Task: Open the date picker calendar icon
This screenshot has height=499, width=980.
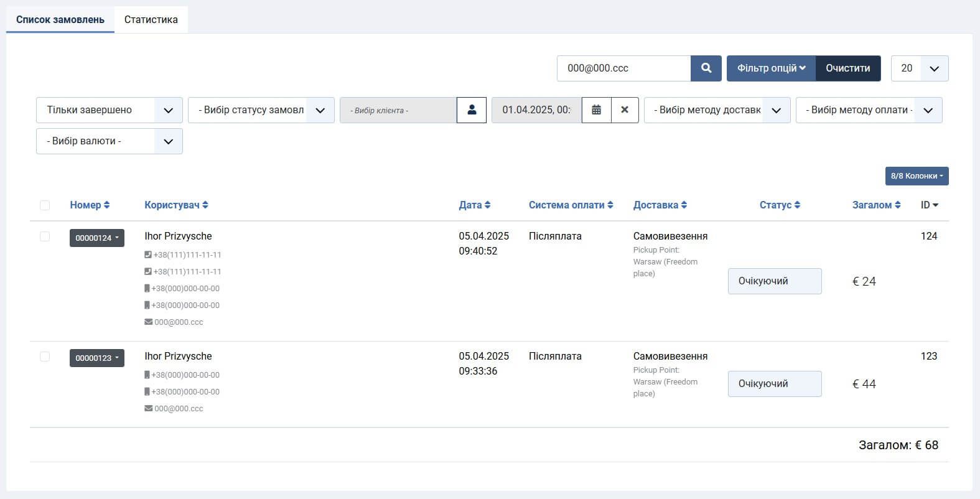Action: pos(596,110)
